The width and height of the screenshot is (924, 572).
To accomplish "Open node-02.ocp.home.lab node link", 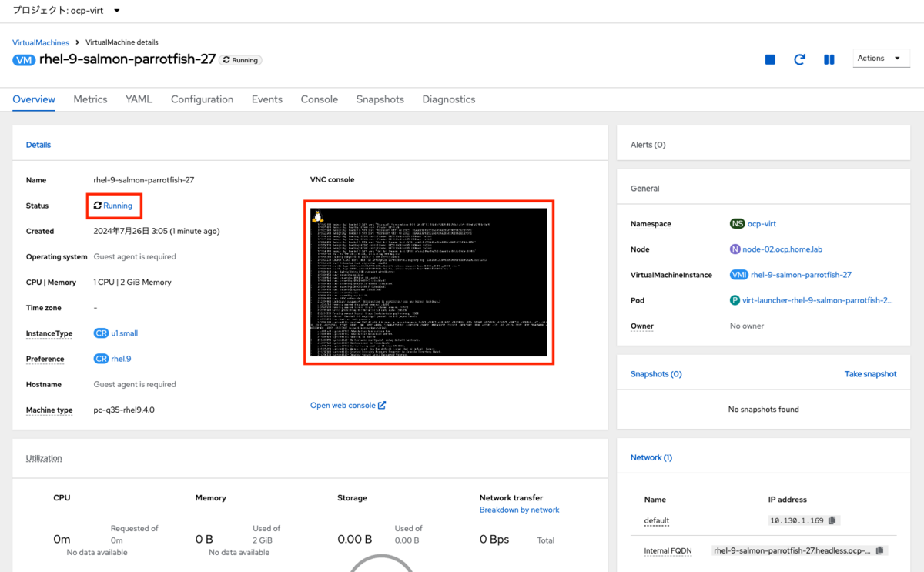I will tap(784, 249).
